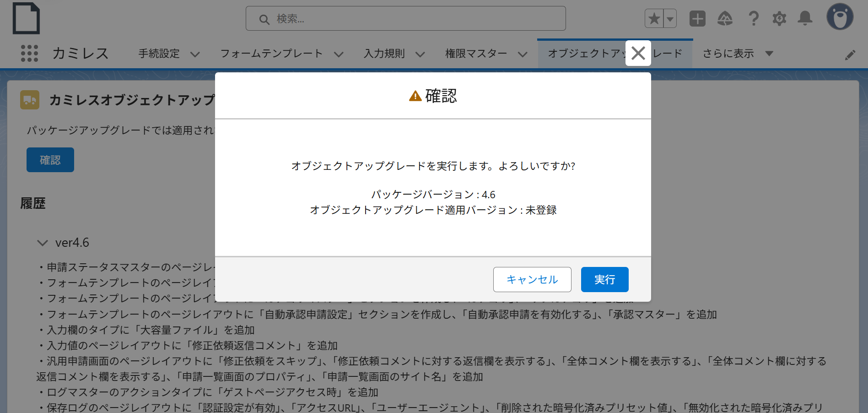Screen dimensions: 868x413
Task: Click the pencil edit navigation icon
Action: [x=850, y=55]
